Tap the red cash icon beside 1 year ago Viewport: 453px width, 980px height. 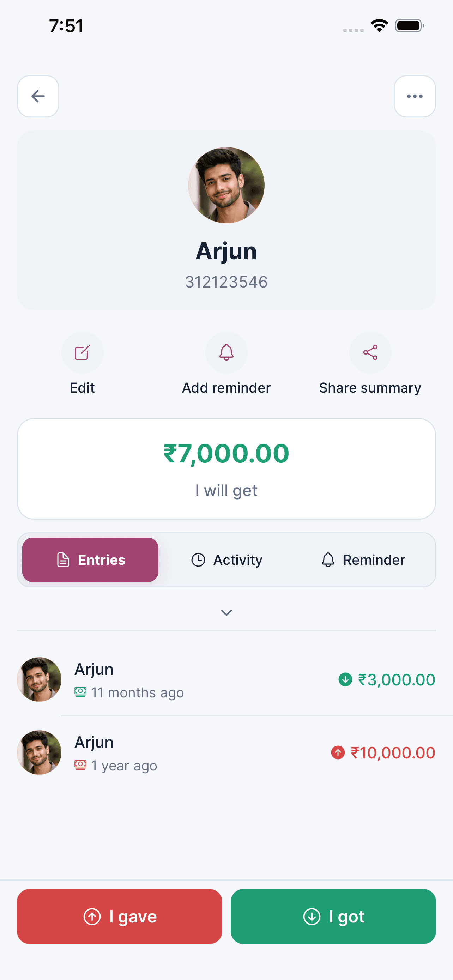click(80, 765)
